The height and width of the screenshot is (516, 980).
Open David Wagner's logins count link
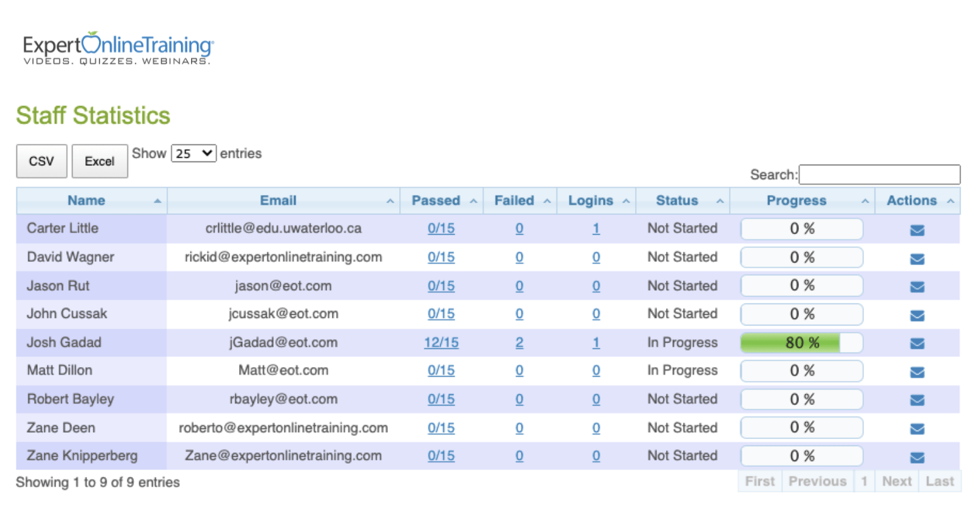point(596,257)
